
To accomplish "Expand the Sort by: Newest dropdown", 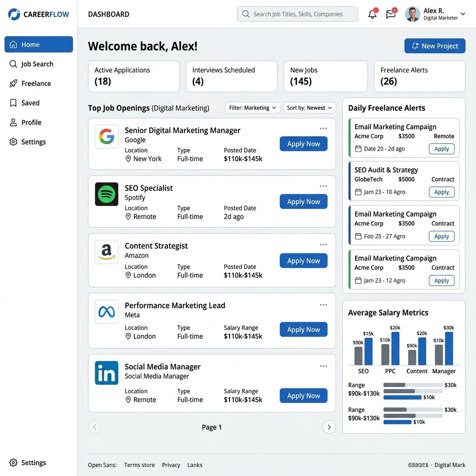I will [x=310, y=108].
